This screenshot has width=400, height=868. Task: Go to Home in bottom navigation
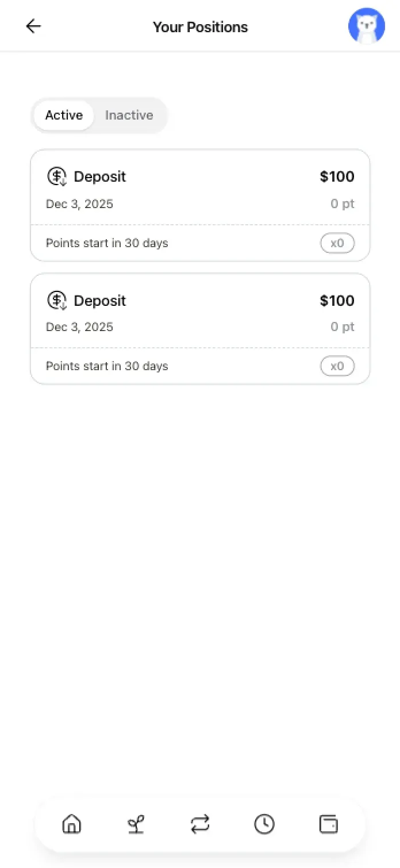(x=71, y=824)
